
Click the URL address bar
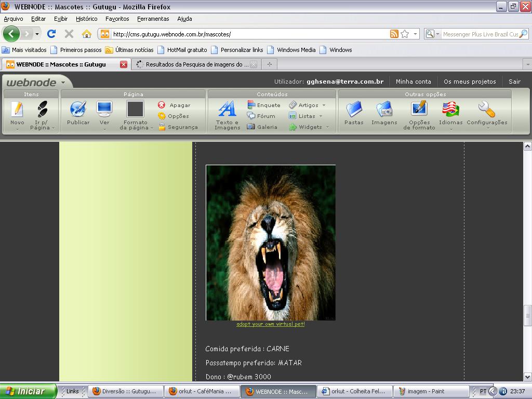tap(249, 34)
